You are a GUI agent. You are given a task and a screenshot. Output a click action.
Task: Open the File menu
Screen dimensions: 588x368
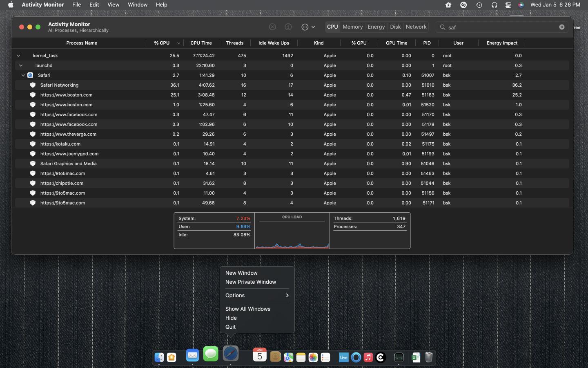click(76, 5)
